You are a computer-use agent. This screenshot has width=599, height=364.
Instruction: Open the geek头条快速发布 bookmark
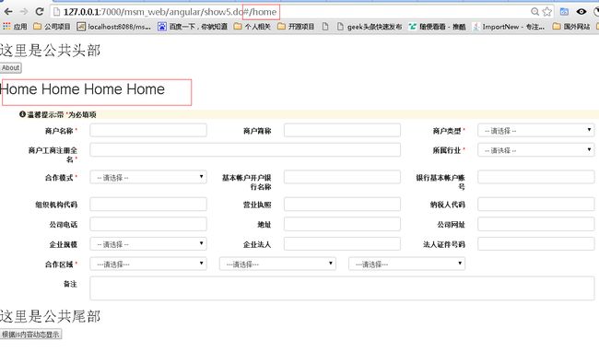tap(369, 27)
